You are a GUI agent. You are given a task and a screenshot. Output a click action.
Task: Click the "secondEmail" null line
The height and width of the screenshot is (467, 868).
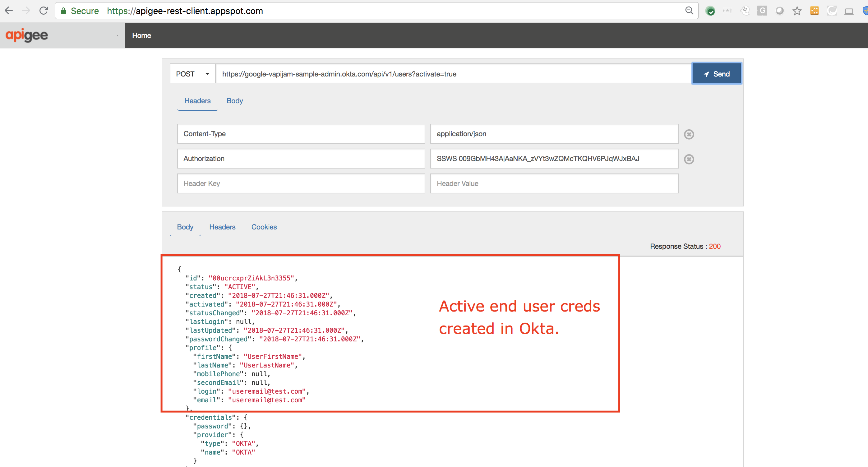232,383
